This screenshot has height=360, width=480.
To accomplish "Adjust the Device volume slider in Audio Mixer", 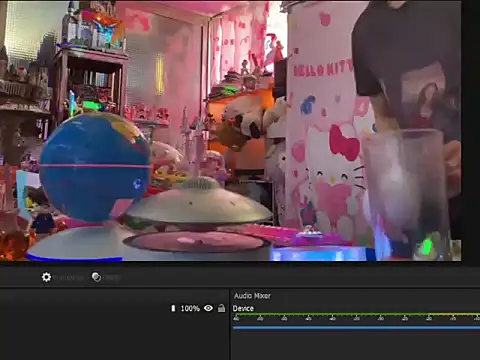I will (x=356, y=328).
